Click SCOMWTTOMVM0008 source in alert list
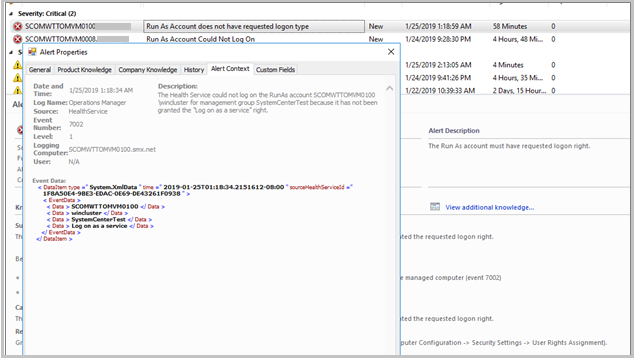The width and height of the screenshot is (635, 362). coord(61,39)
